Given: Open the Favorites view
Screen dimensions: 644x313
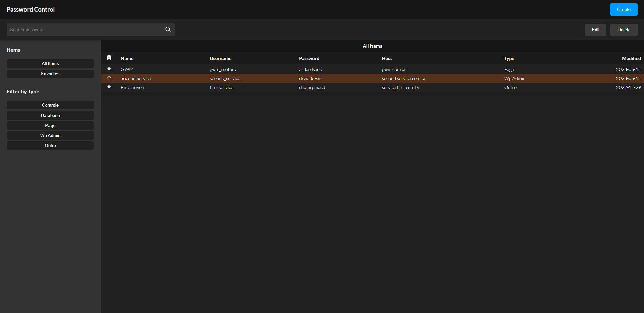Looking at the screenshot, I should pos(50,74).
